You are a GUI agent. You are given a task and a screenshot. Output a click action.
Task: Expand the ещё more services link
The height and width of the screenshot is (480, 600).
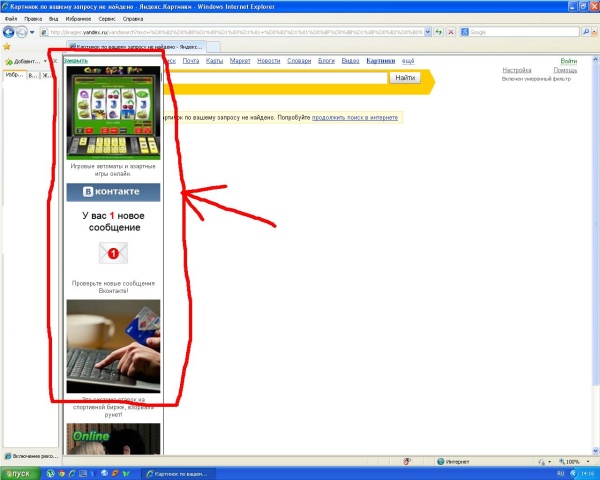click(408, 61)
